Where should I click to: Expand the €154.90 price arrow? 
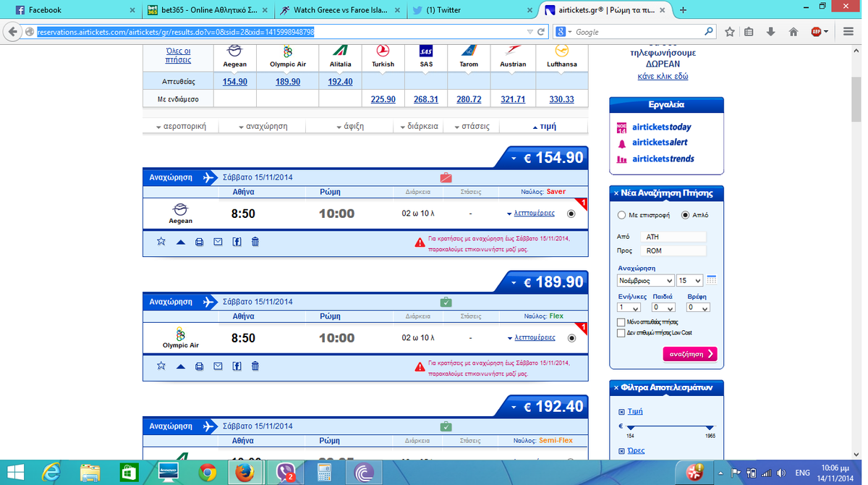[x=514, y=158]
